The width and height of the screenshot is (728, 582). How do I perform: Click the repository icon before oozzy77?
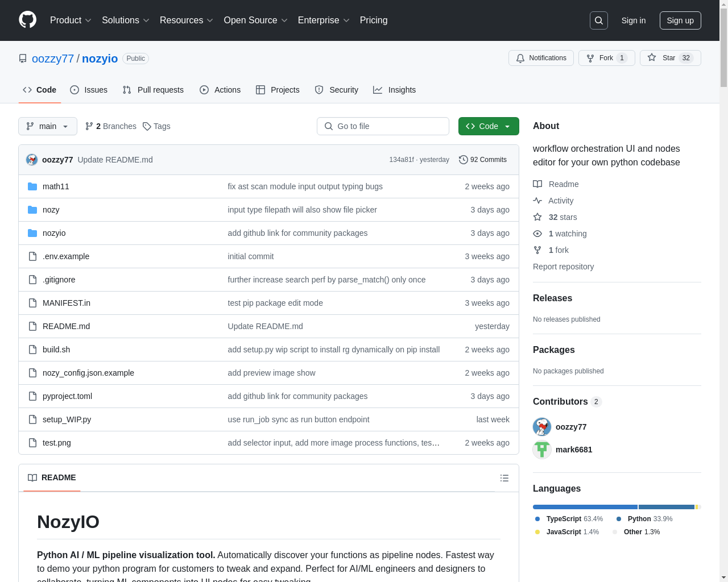(x=23, y=59)
